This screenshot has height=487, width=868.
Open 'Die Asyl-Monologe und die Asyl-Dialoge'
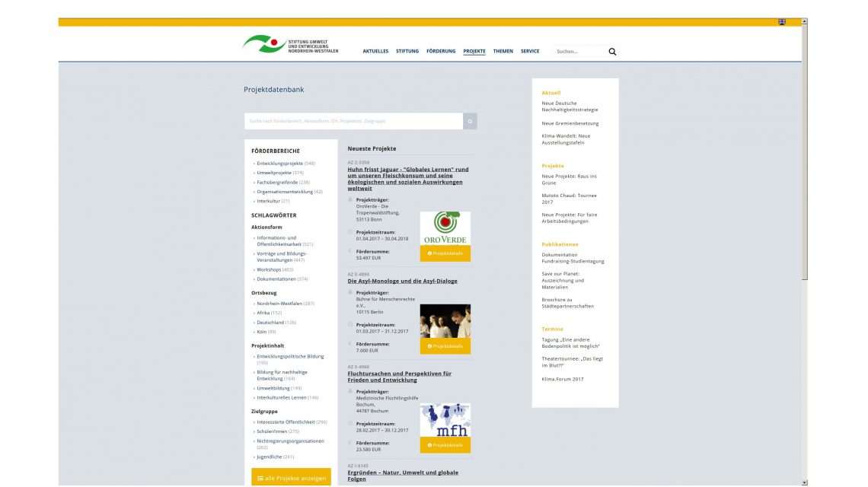[x=403, y=281]
